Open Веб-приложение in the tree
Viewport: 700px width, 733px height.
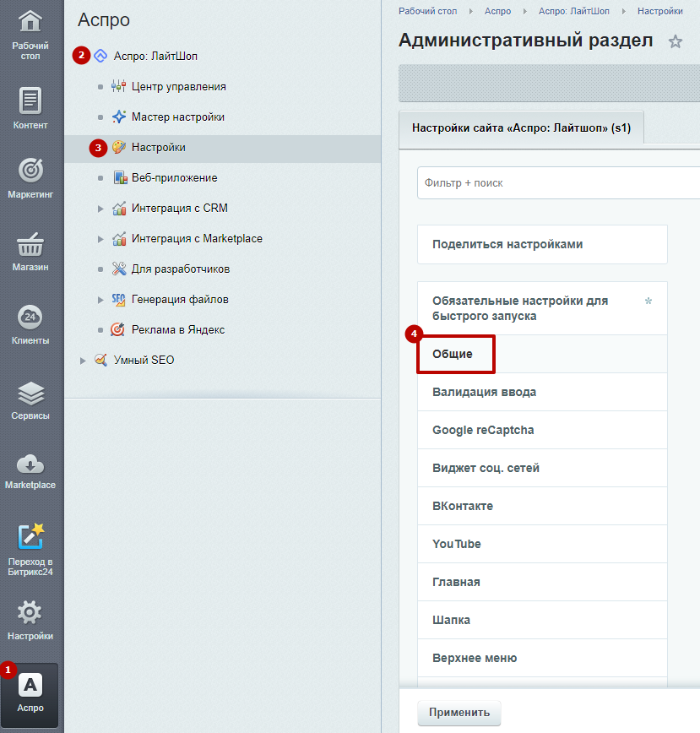pyautogui.click(x=174, y=177)
